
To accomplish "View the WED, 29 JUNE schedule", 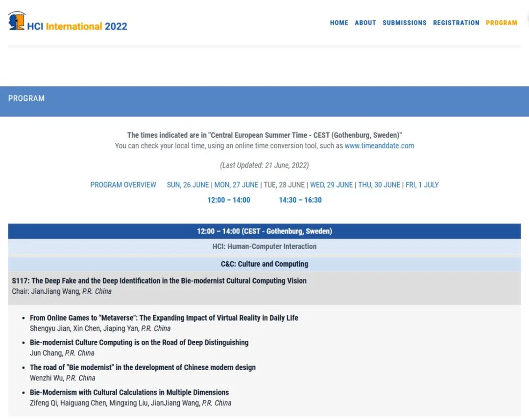I will coord(331,185).
